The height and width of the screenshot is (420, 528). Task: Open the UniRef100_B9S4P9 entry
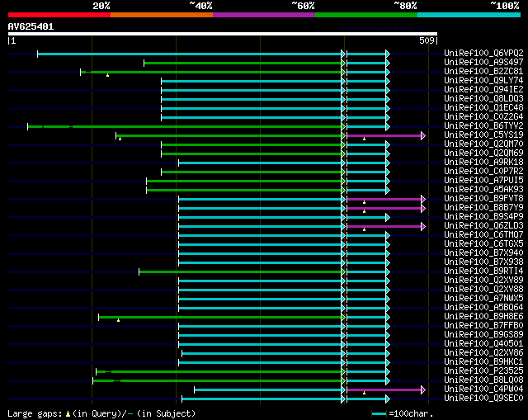(483, 217)
